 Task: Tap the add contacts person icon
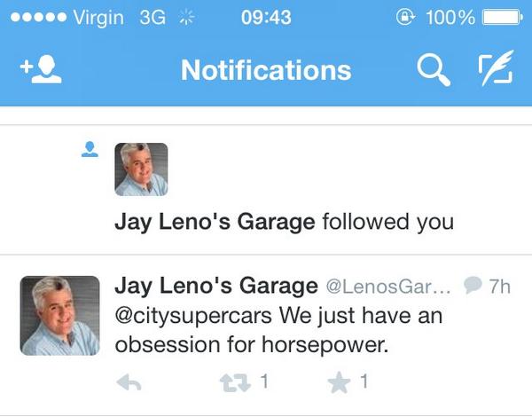(x=41, y=69)
